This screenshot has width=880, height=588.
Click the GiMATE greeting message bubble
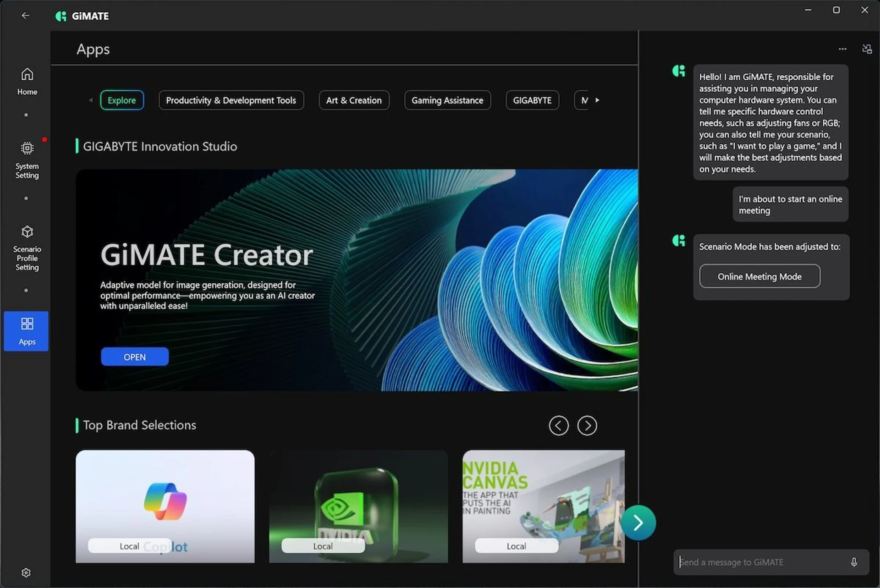(770, 122)
